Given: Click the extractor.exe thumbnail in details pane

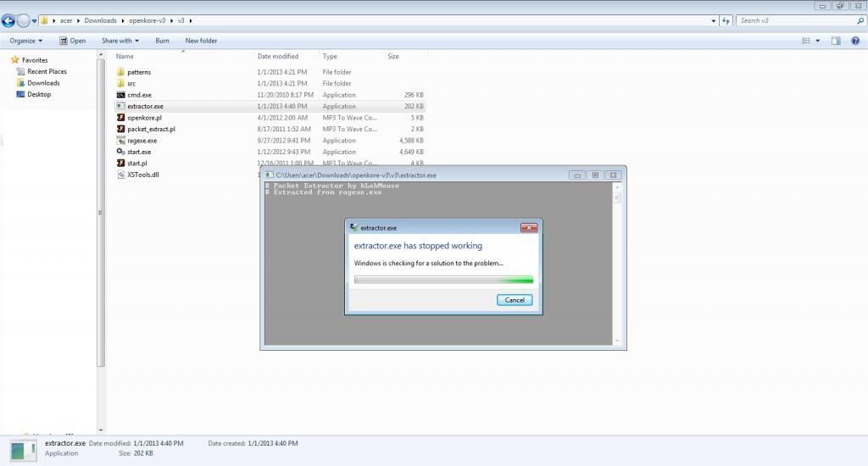Looking at the screenshot, I should point(24,450).
